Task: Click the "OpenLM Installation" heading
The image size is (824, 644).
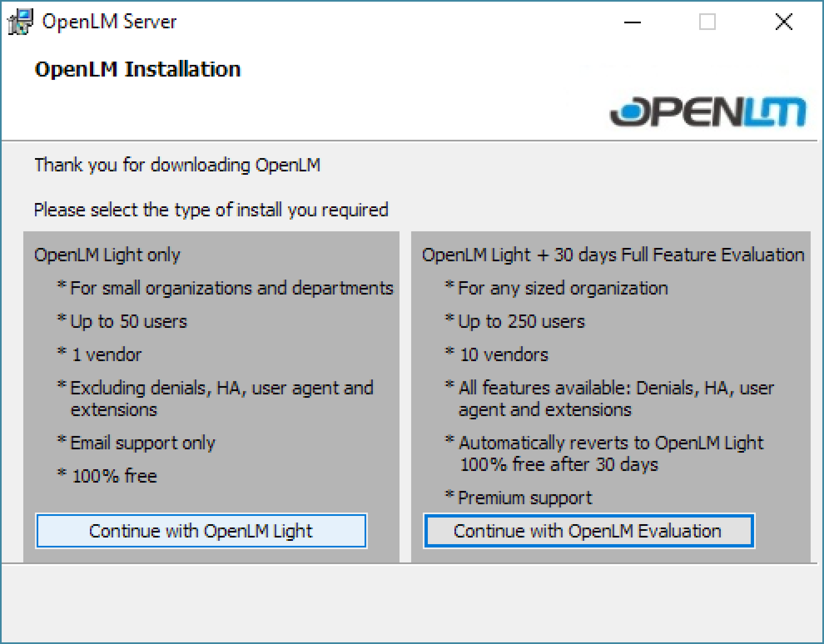Action: click(138, 69)
